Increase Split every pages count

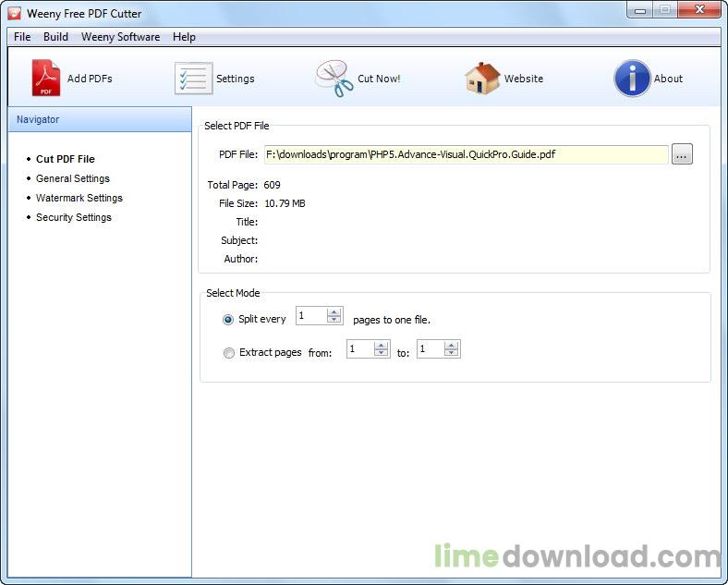pyautogui.click(x=334, y=311)
